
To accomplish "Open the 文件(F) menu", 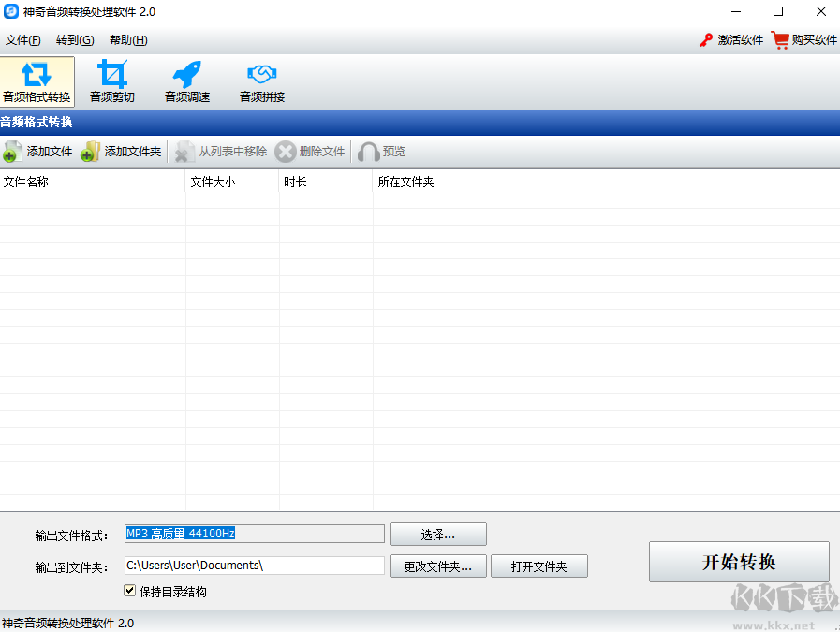I will click(23, 40).
